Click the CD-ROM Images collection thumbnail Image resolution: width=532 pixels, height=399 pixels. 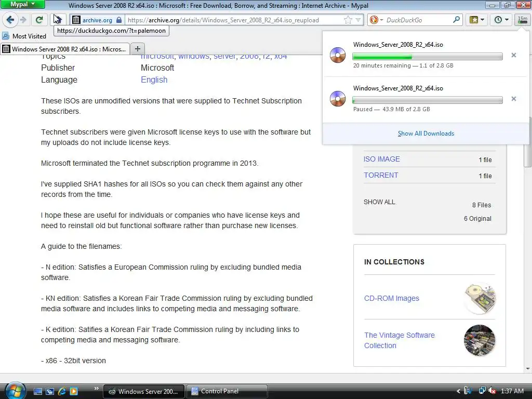pyautogui.click(x=480, y=298)
